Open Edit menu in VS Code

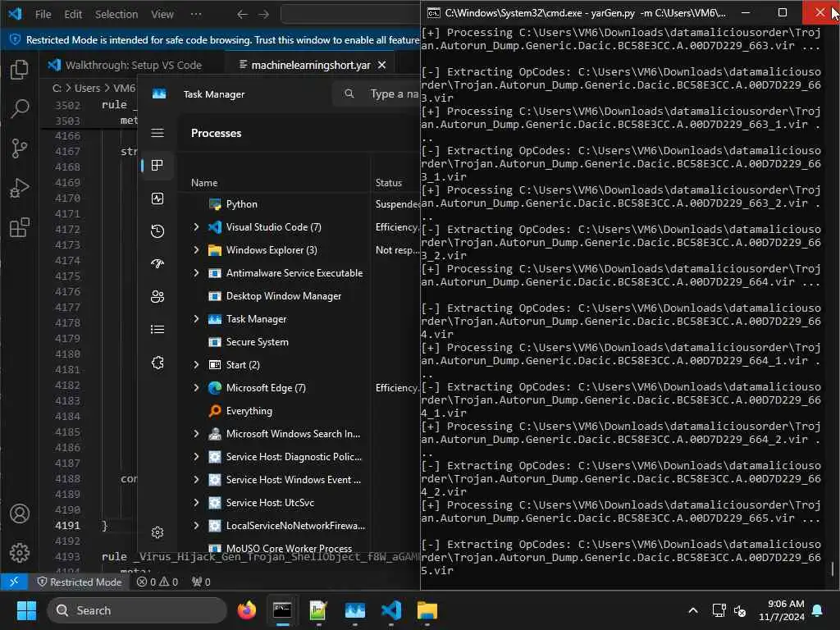point(73,15)
